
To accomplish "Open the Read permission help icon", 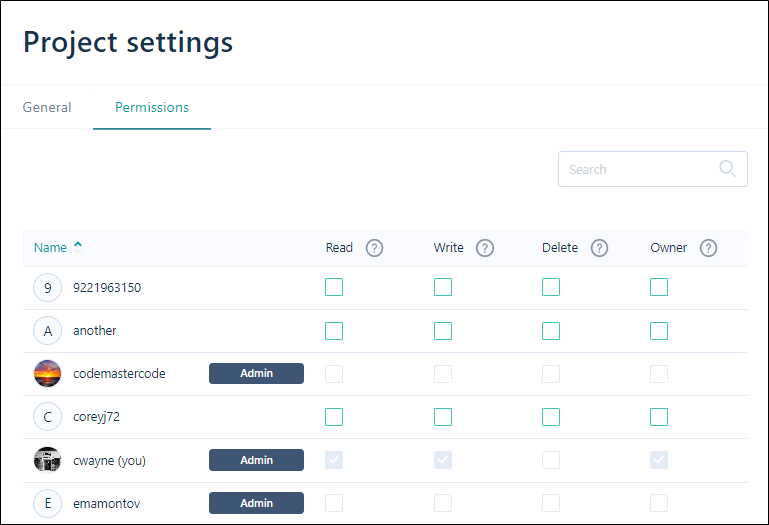I will (375, 248).
